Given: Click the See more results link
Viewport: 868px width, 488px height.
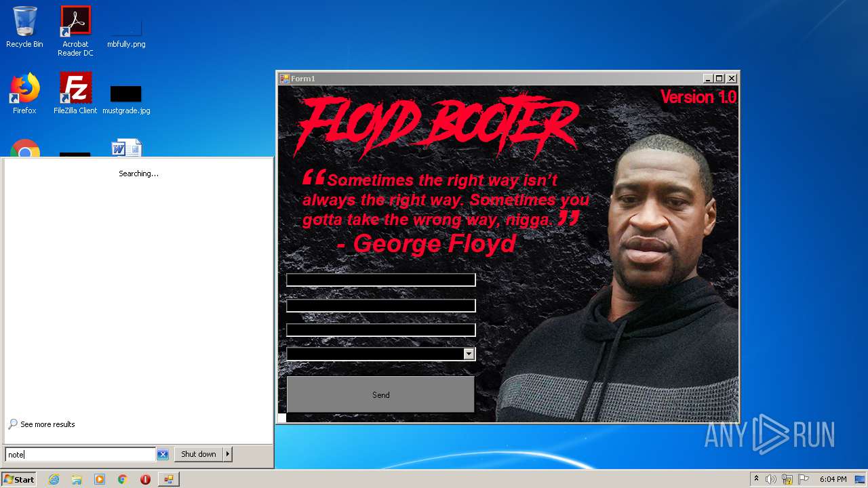Looking at the screenshot, I should click(x=47, y=424).
